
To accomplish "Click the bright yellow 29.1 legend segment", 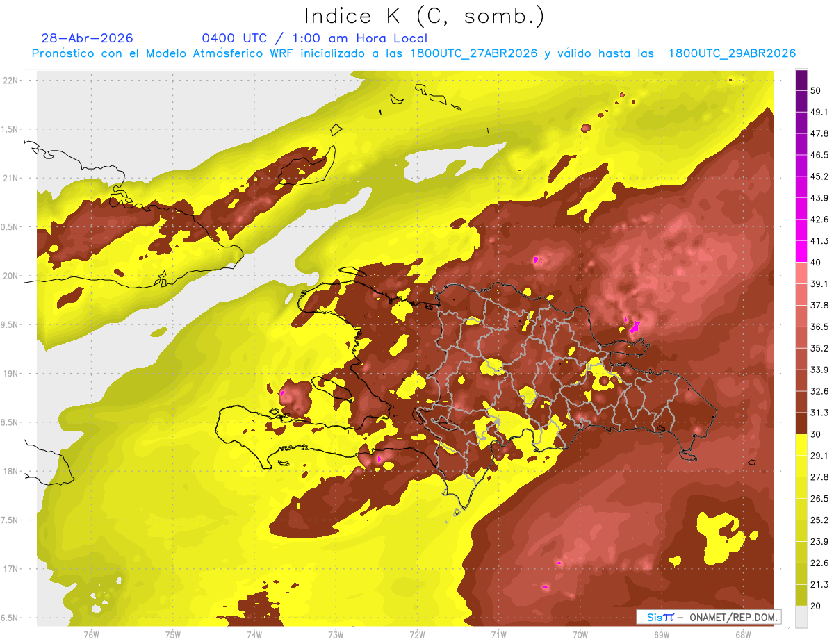I will tap(801, 445).
